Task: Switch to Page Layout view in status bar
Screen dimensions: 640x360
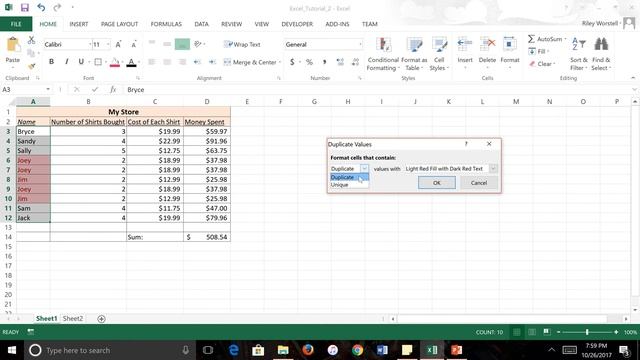Action: 531,332
